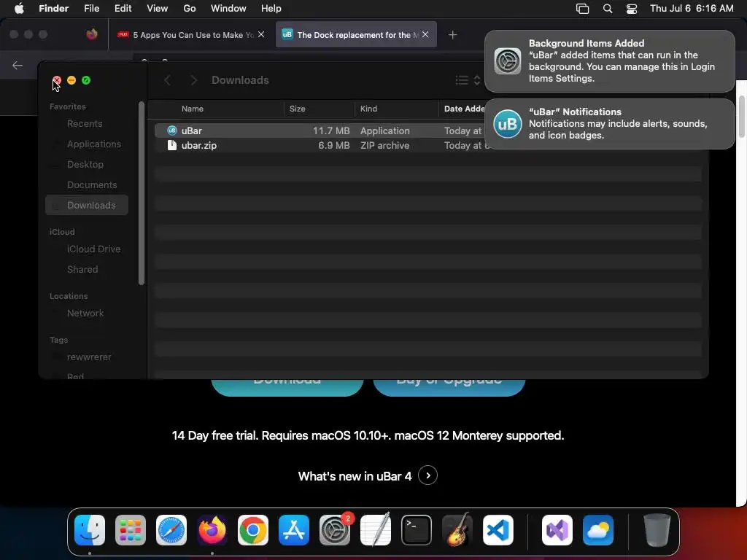Sort by Date Added column header
Viewport: 747px width, 560px height.
[465, 109]
